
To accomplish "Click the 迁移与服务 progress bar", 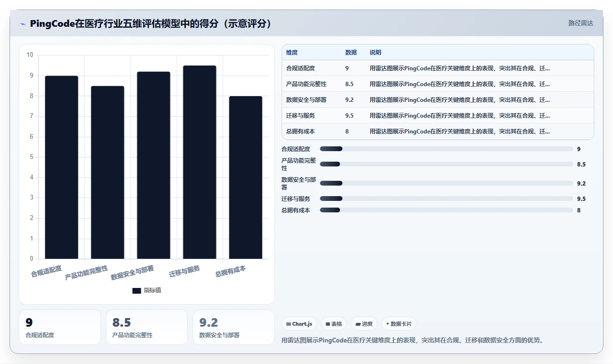I will click(446, 199).
